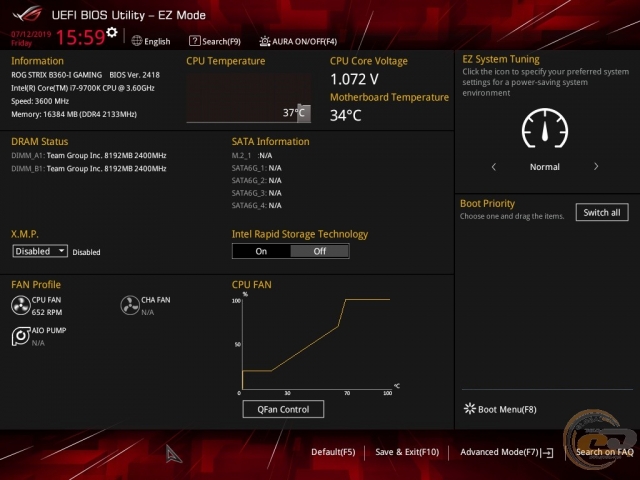The height and width of the screenshot is (480, 640).
Task: Open the time settings gear icon
Action: pyautogui.click(x=111, y=32)
